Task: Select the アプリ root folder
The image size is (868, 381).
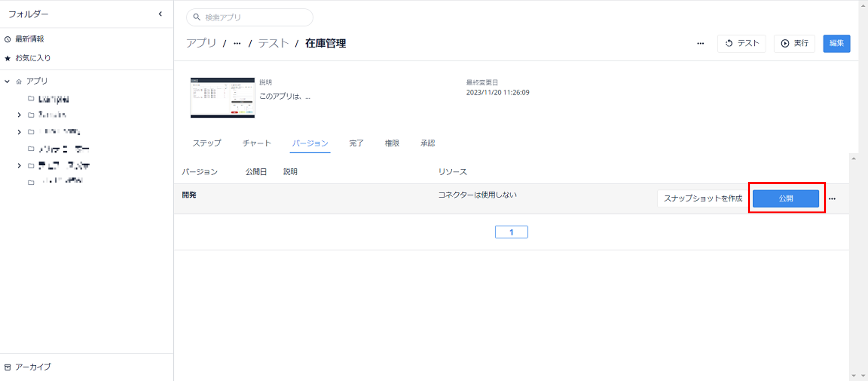Action: click(x=37, y=81)
